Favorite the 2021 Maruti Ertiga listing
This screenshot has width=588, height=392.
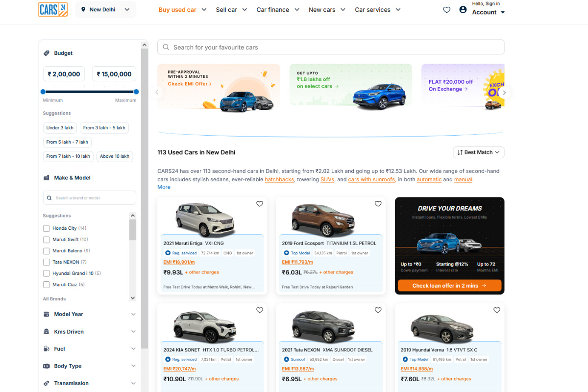tap(260, 204)
